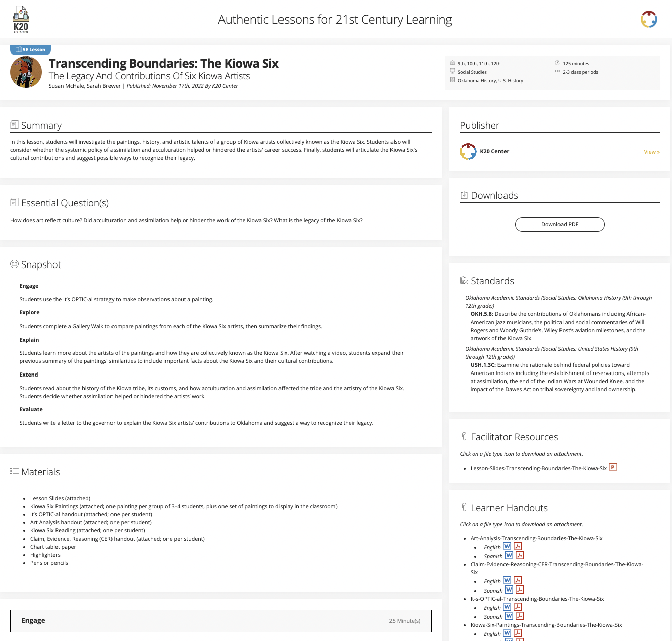Click the Download PDF button

(x=559, y=225)
